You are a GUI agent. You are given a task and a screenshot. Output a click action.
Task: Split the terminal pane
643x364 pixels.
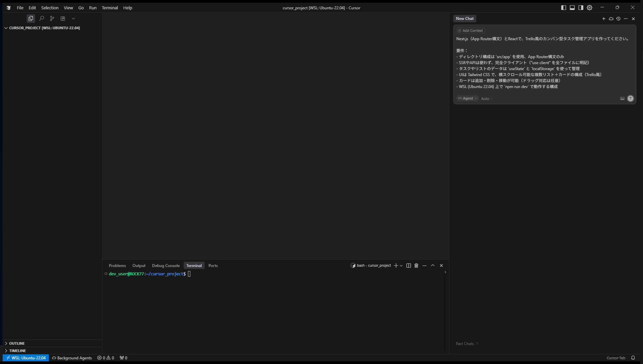point(409,265)
